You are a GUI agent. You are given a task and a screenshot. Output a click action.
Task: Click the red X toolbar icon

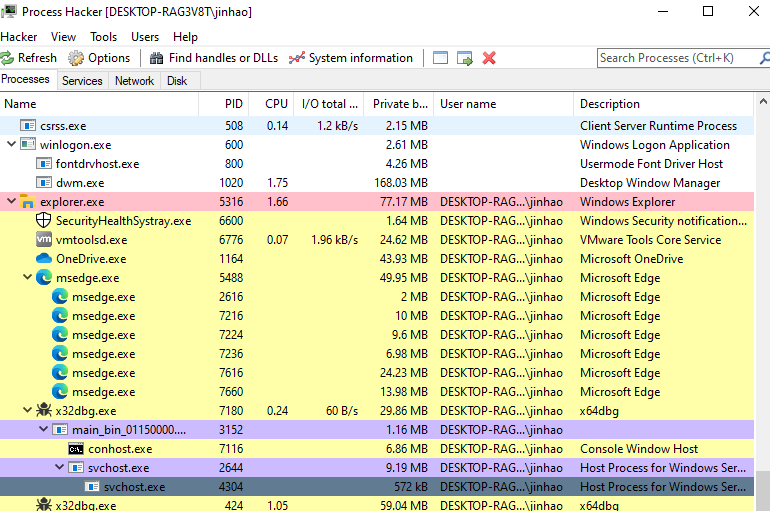pyautogui.click(x=489, y=58)
